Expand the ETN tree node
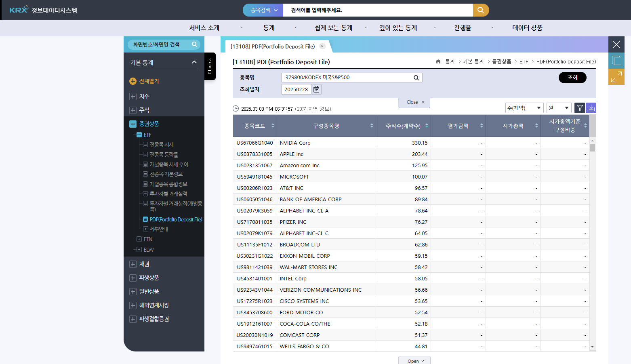The image size is (631, 364). click(x=139, y=239)
